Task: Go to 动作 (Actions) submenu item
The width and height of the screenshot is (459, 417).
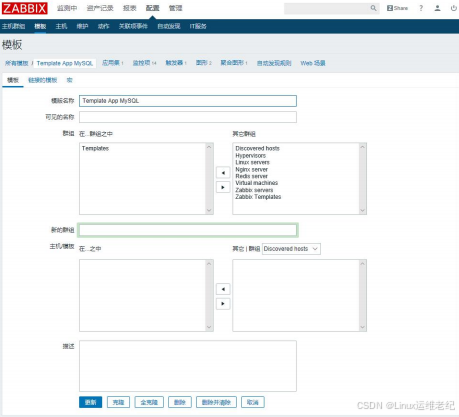Action: (x=104, y=26)
